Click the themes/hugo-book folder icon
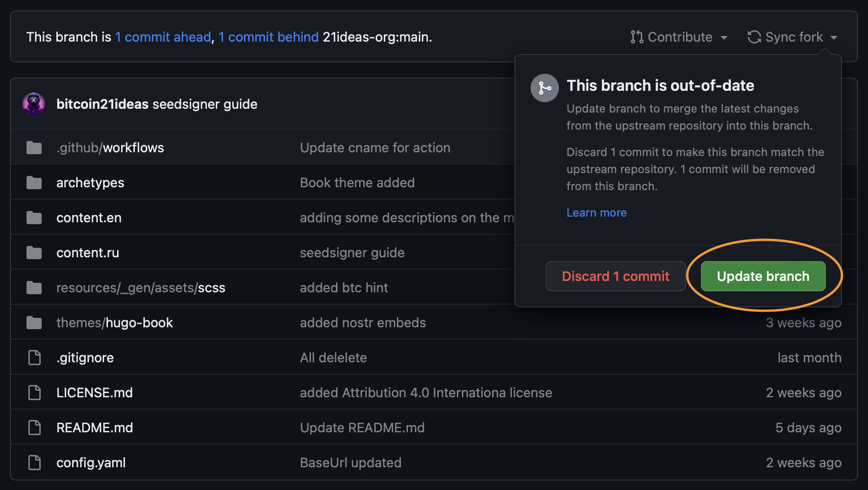 tap(34, 323)
